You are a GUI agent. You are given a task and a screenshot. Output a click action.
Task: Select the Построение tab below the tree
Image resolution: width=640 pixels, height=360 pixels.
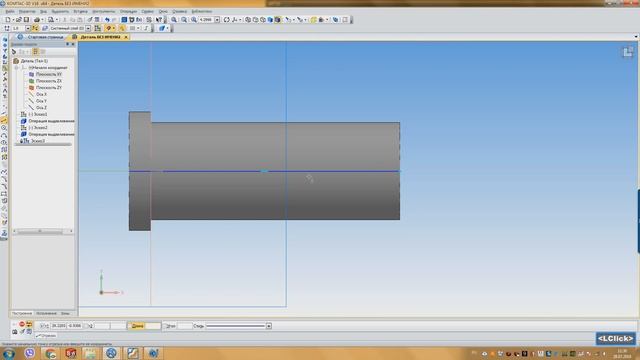coord(22,313)
